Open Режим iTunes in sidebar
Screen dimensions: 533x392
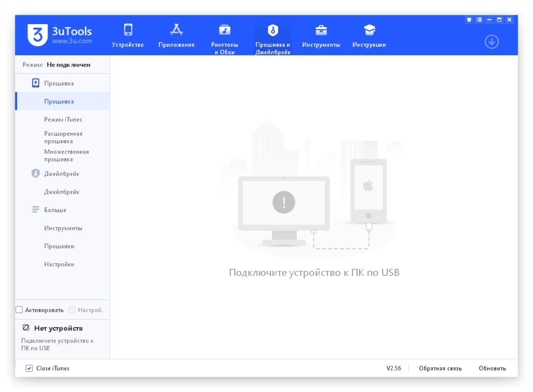pos(62,119)
